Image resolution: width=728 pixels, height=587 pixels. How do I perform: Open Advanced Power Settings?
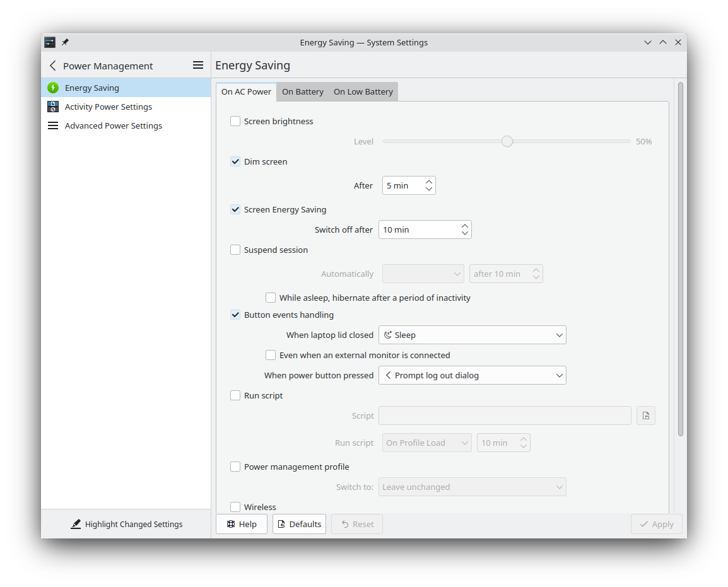pos(126,125)
